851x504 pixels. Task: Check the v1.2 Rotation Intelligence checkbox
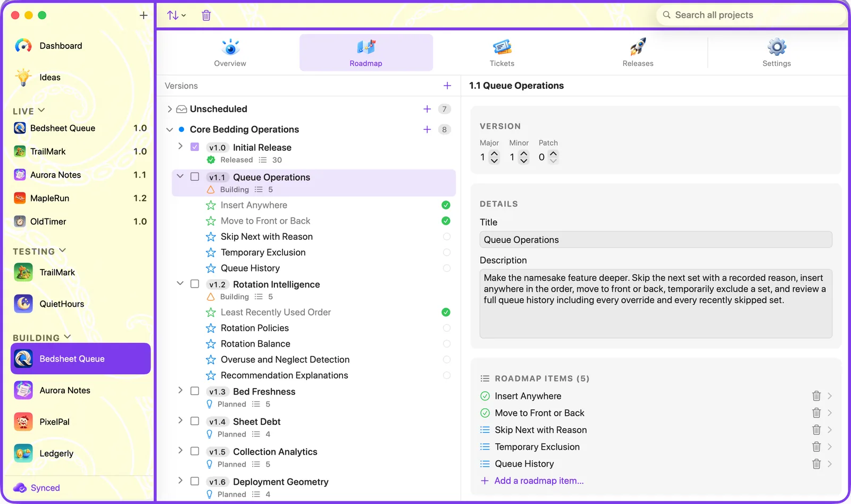coord(195,284)
